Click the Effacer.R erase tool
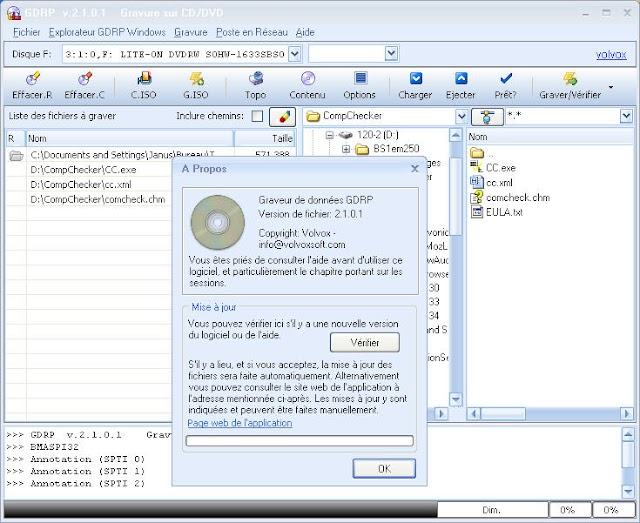The image size is (640, 523). [x=32, y=86]
